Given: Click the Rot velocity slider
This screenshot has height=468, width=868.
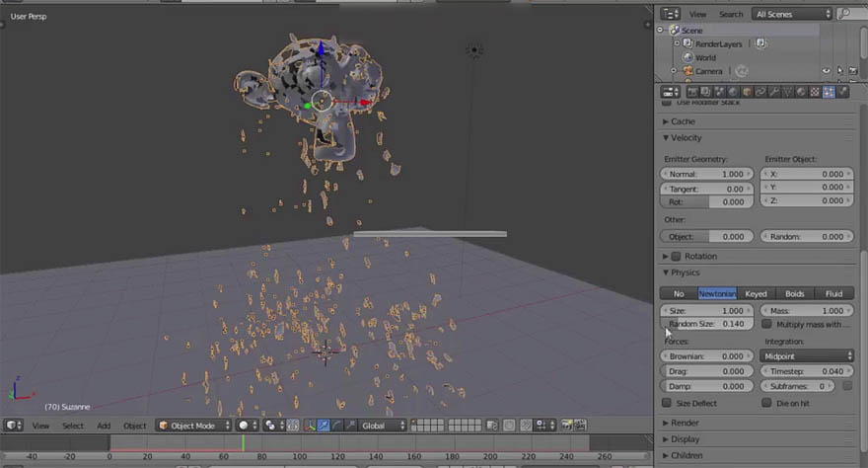Looking at the screenshot, I should tap(706, 202).
